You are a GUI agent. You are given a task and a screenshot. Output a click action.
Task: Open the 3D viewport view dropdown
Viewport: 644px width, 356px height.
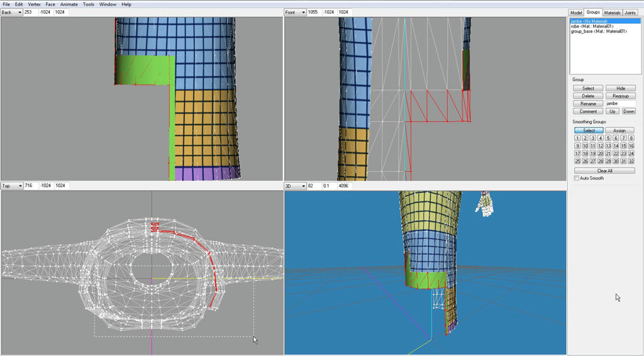[296, 186]
